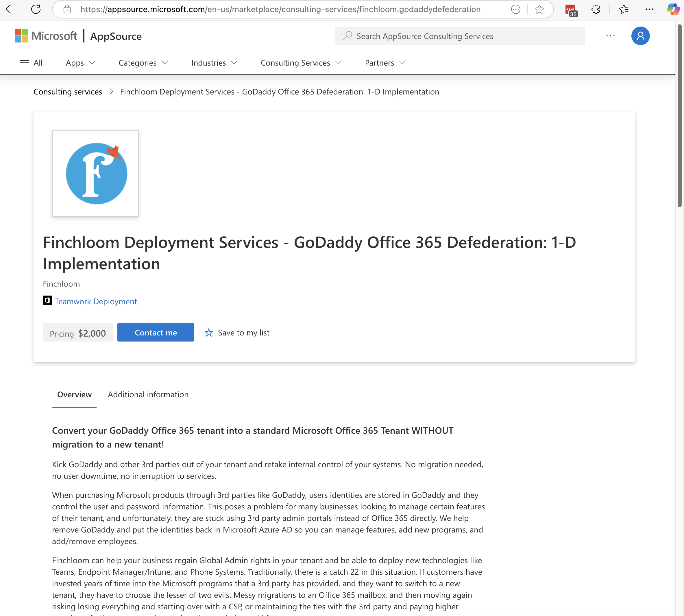
Task: Reload the page with refresh icon
Action: tap(36, 9)
